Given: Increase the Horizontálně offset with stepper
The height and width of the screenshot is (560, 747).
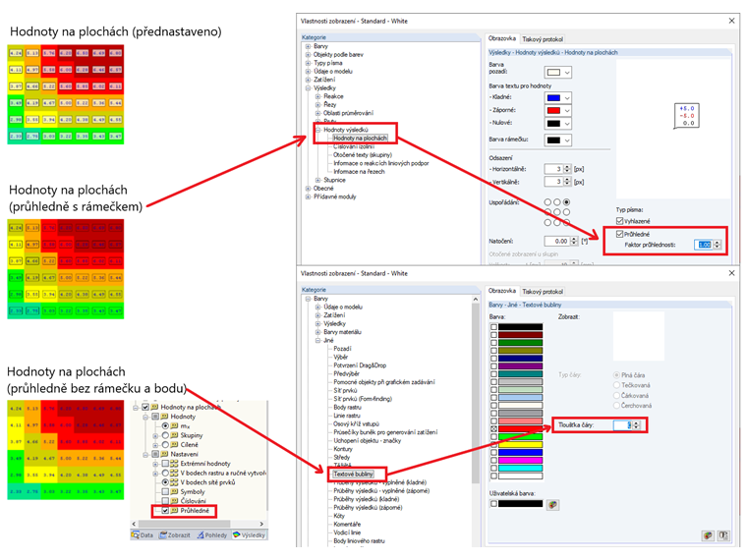Looking at the screenshot, I should point(567,167).
